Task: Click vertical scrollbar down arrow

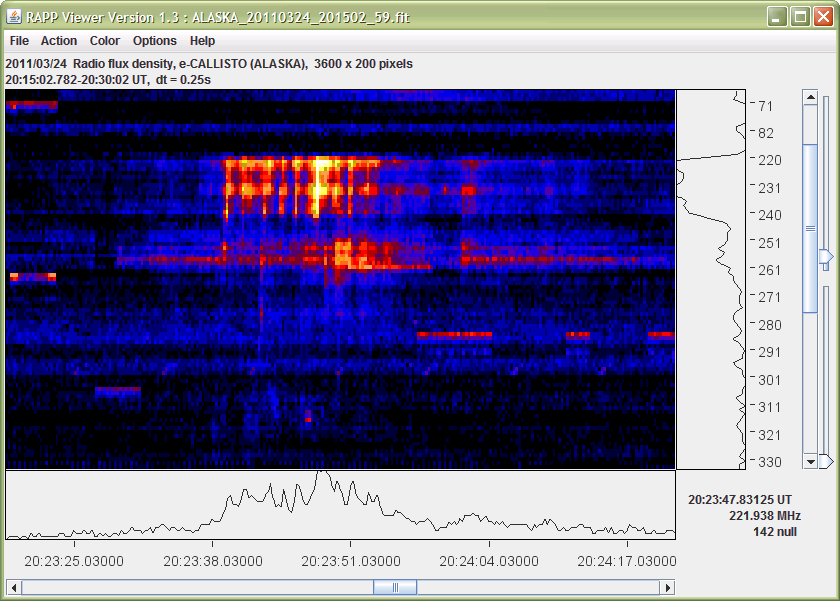Action: 810,462
